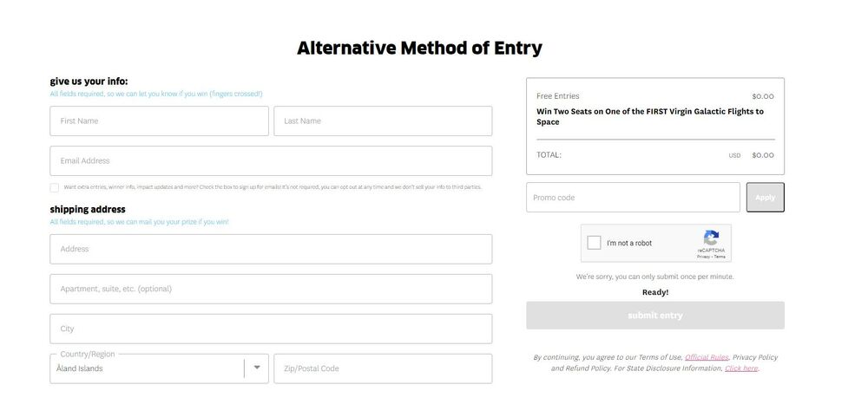
Task: Click the reCAPTCHA logo icon
Action: [711, 238]
